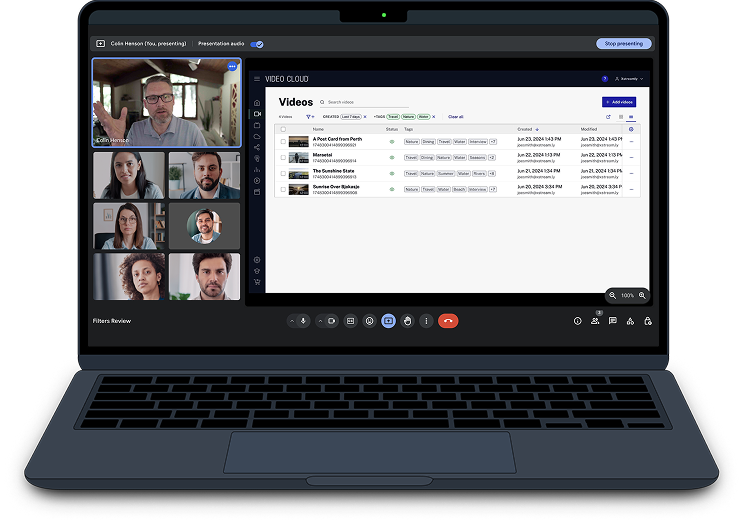743x522 pixels.
Task: Expand the +8 tags on The Sunshine State
Action: pos(492,173)
